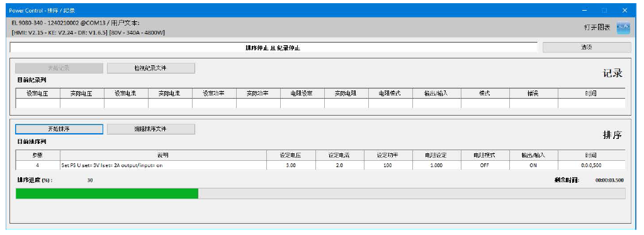Maximize the Power Control window
Viewport: 644px width, 235px height.
604,10
